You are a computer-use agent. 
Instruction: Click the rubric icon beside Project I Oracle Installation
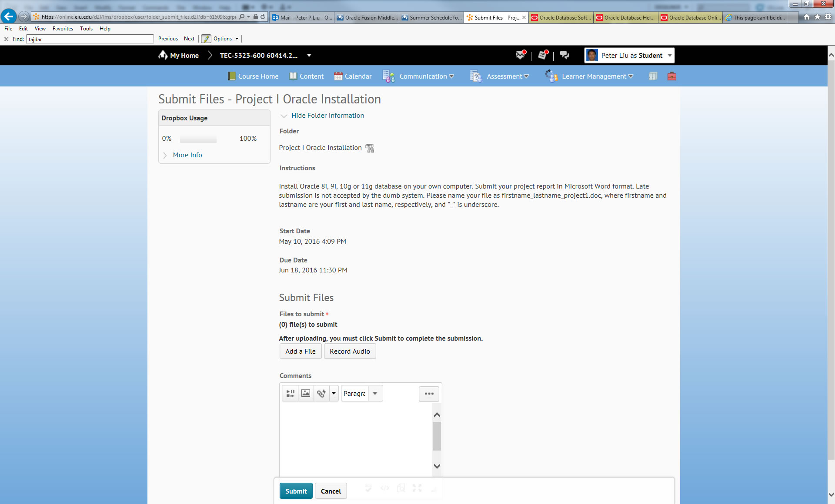click(x=370, y=148)
